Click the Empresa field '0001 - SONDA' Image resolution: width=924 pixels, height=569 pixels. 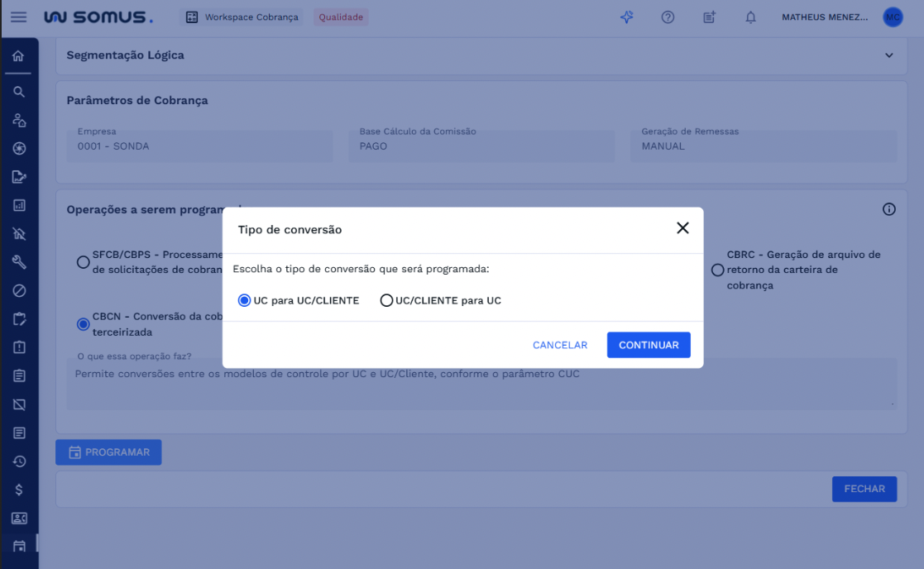pyautogui.click(x=199, y=146)
